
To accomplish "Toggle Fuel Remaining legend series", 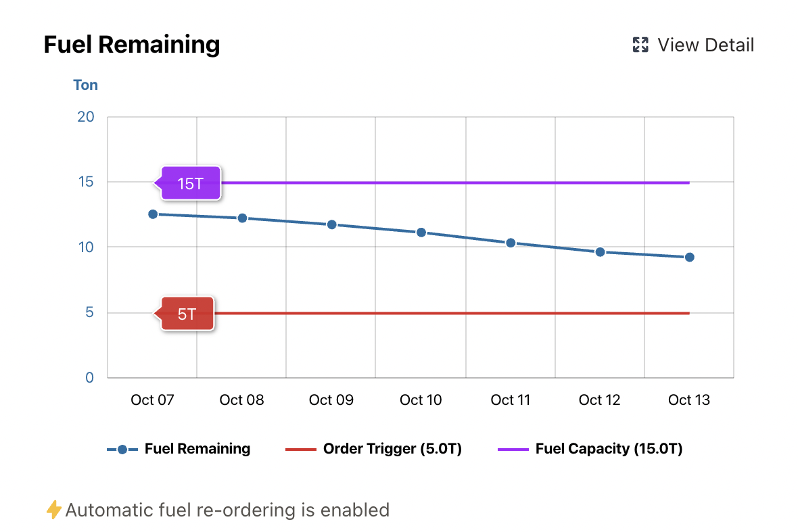I will click(197, 449).
